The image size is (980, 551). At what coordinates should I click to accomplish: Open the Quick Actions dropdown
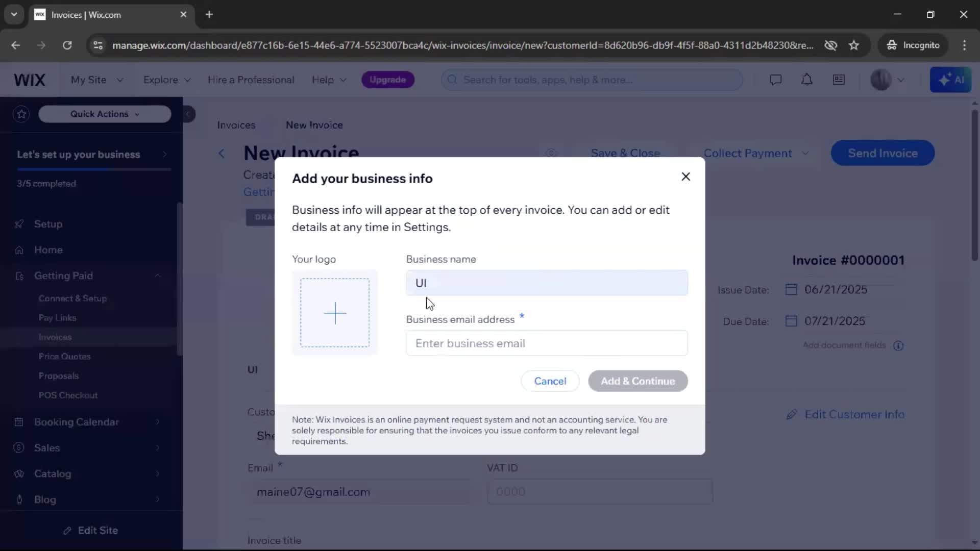coord(105,114)
